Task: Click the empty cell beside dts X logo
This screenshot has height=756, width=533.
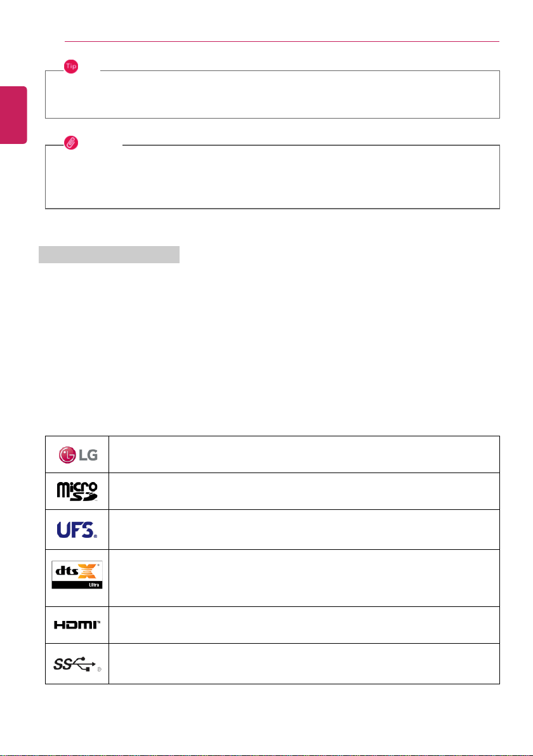Action: tap(304, 578)
